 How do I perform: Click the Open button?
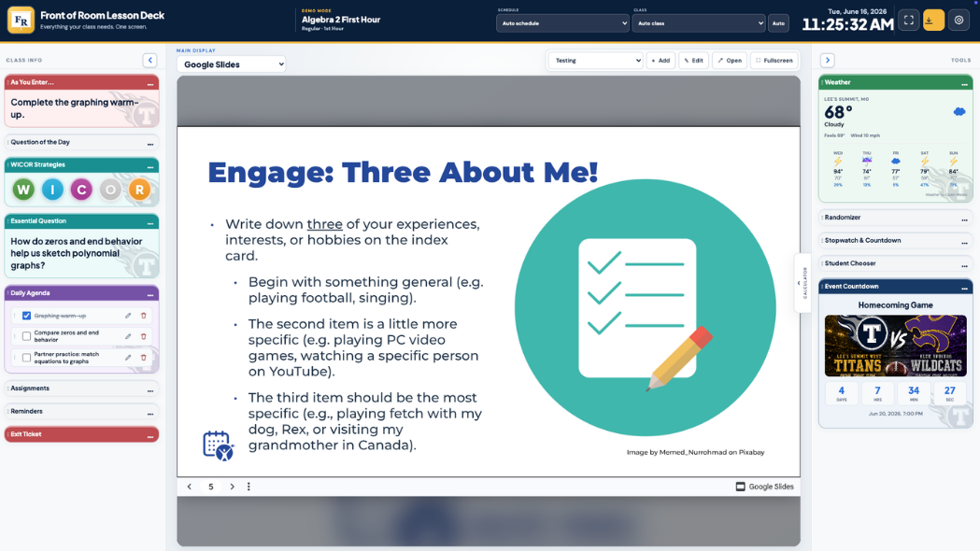(730, 61)
